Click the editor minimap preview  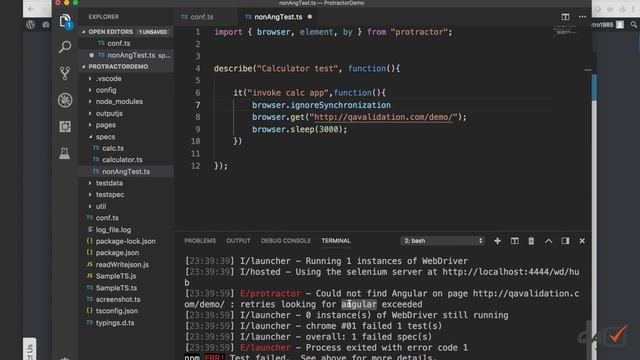pyautogui.click(x=565, y=31)
